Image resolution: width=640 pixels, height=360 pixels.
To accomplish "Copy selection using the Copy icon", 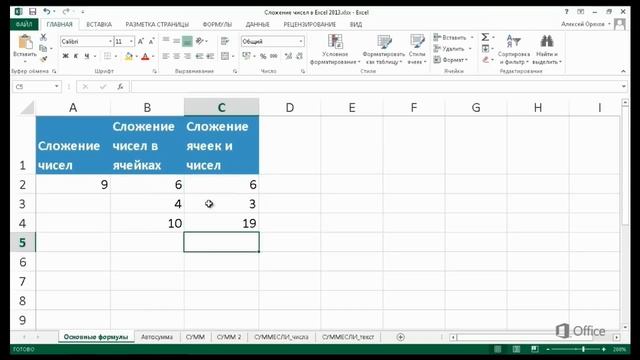I will point(42,48).
